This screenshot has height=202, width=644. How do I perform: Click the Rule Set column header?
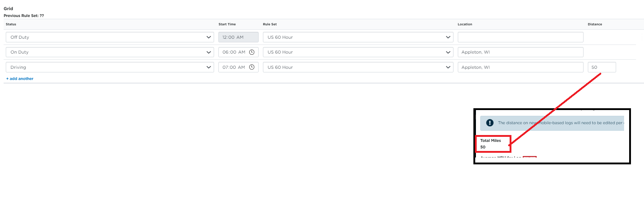270,24
